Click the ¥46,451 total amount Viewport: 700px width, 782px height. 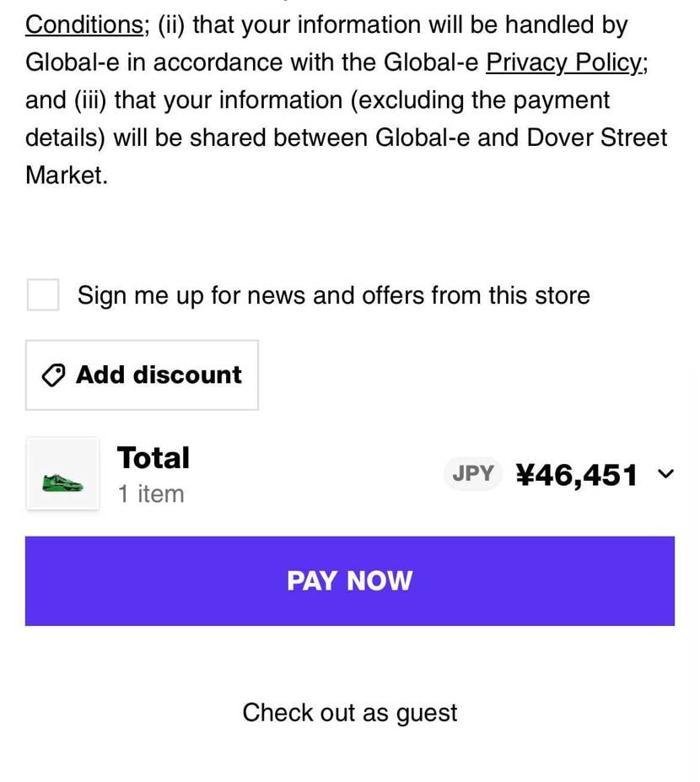(x=576, y=475)
